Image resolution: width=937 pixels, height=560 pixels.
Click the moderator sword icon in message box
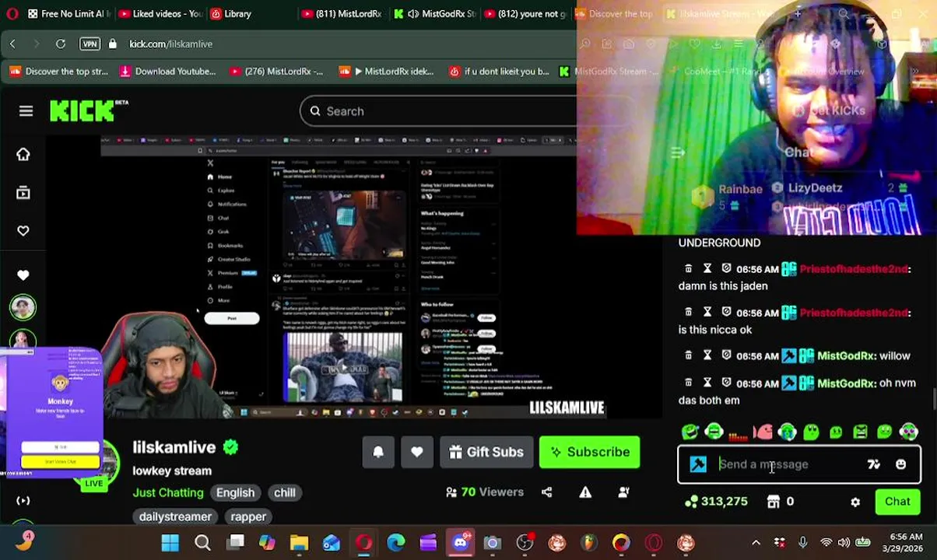point(698,464)
